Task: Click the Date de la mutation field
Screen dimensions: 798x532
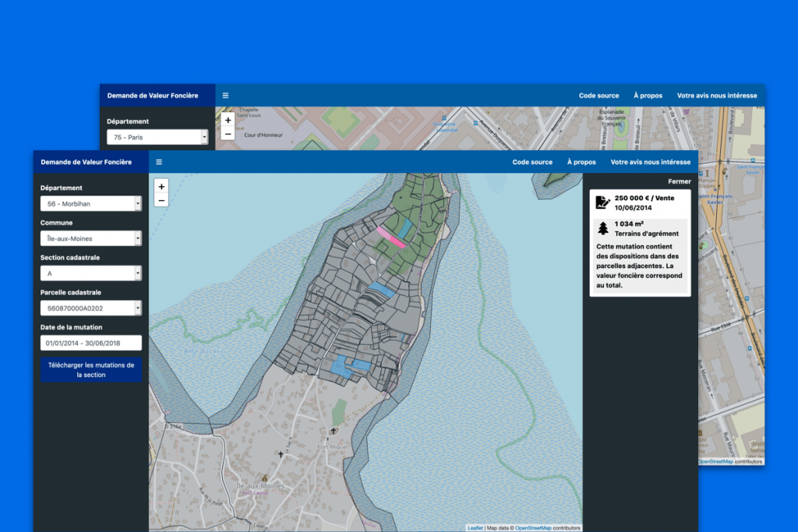Action: [x=91, y=343]
